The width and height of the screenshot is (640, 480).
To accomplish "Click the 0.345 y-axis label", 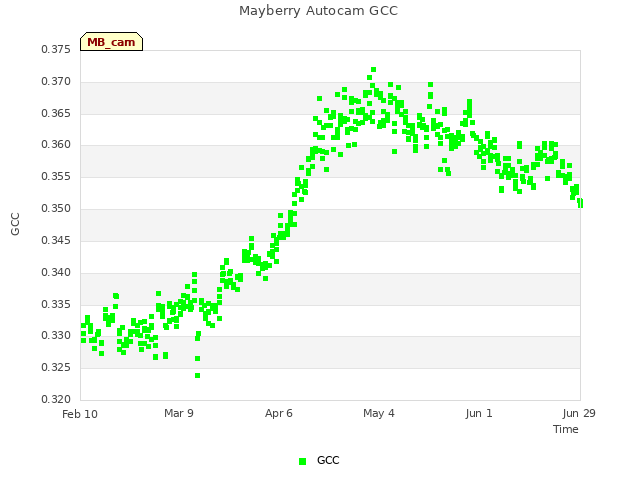I will (56, 240).
